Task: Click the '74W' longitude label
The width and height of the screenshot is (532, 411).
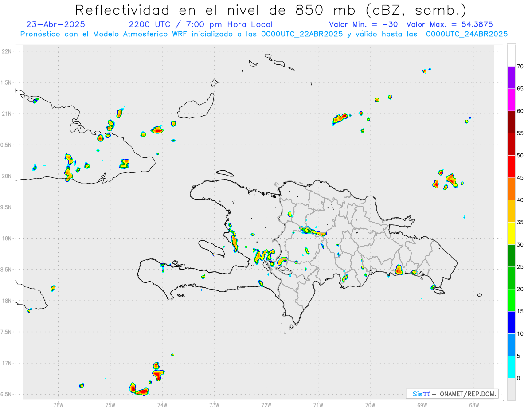Action: (162, 405)
